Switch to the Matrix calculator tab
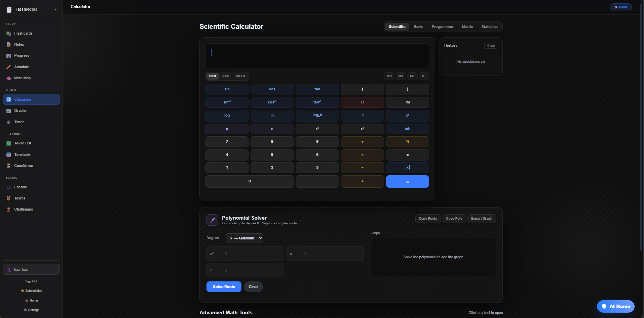The height and width of the screenshot is (318, 644). (467, 27)
